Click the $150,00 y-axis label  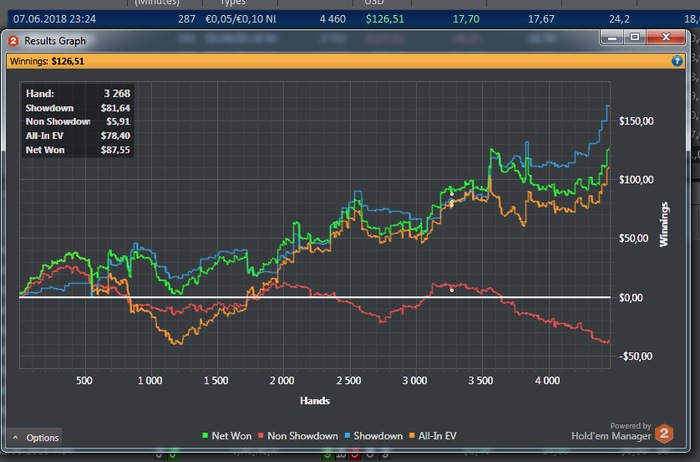point(636,121)
